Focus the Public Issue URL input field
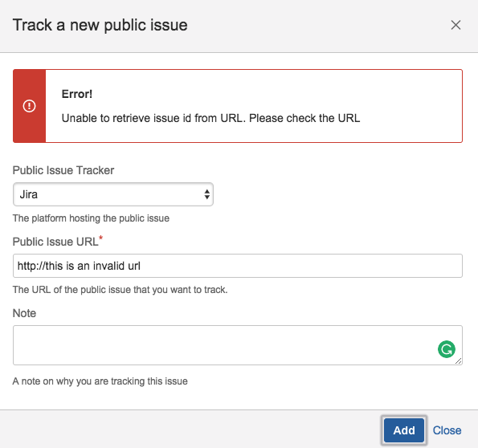 point(238,266)
